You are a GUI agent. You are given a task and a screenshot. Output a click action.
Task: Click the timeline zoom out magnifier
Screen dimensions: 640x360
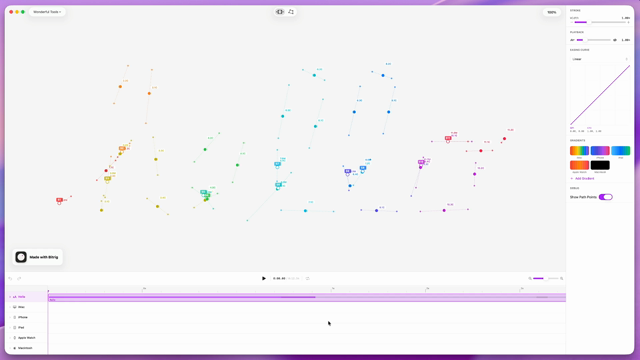tap(530, 278)
